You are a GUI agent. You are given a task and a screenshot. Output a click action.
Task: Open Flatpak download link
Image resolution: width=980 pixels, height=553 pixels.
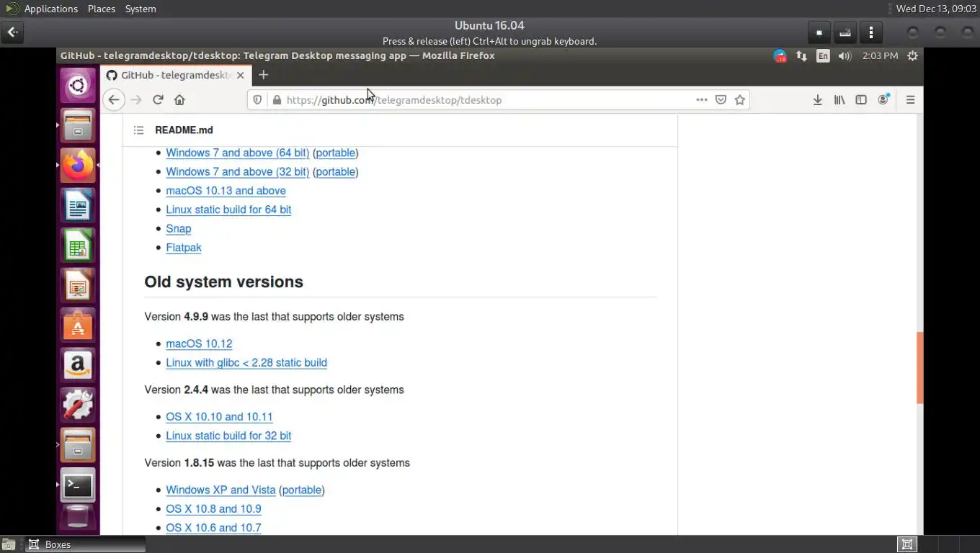point(183,247)
